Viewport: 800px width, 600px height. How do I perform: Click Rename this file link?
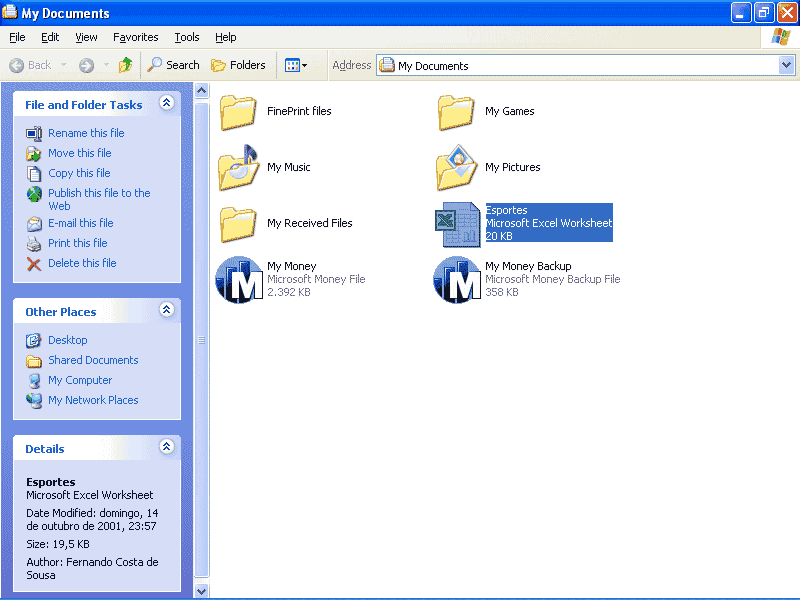tap(86, 133)
